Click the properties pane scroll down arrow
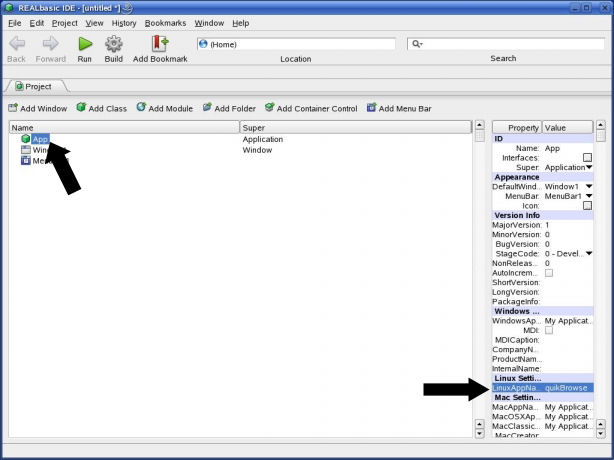614x460 pixels. (601, 434)
